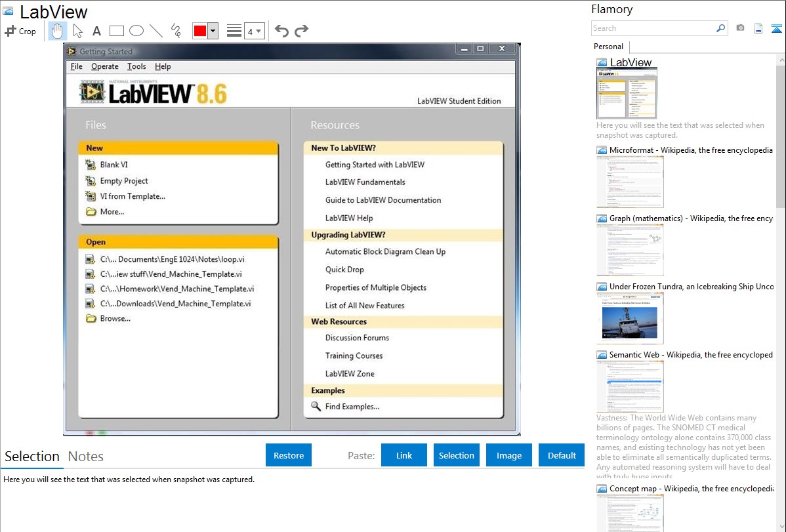Click the Paste Image button
The image size is (786, 532).
508,455
